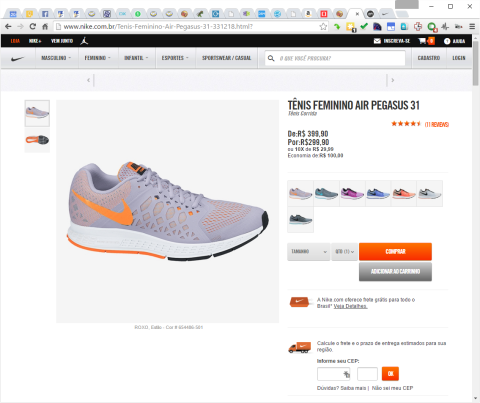Select the blue shoe color
The height and width of the screenshot is (403, 480).
[378, 193]
